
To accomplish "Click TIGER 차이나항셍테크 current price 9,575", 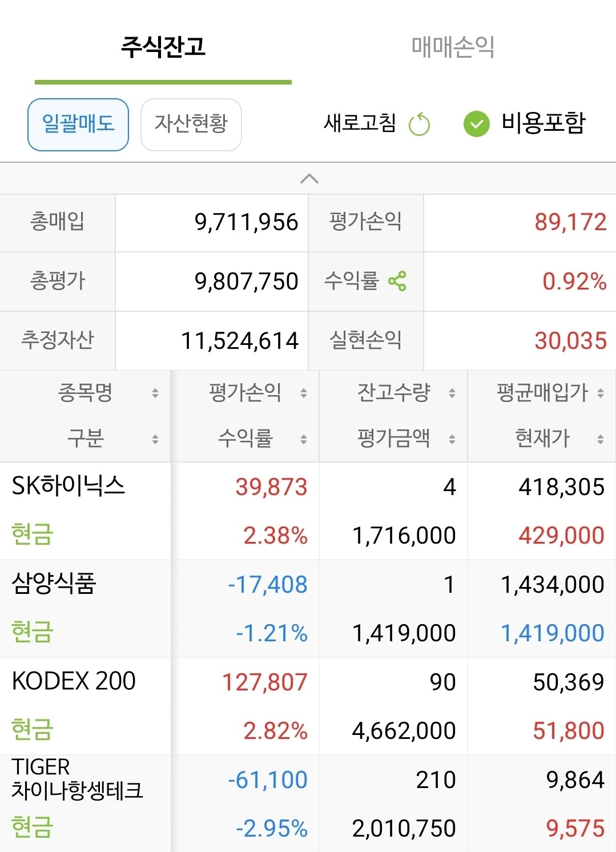I will click(x=575, y=829).
